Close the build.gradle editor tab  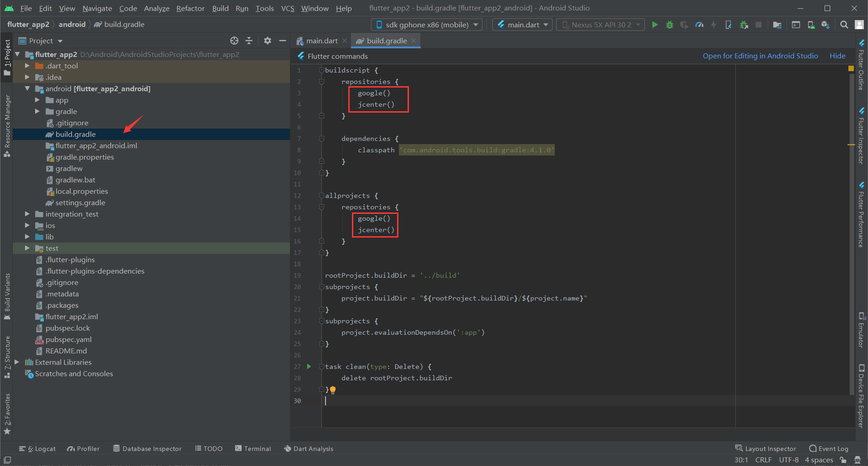pos(413,41)
